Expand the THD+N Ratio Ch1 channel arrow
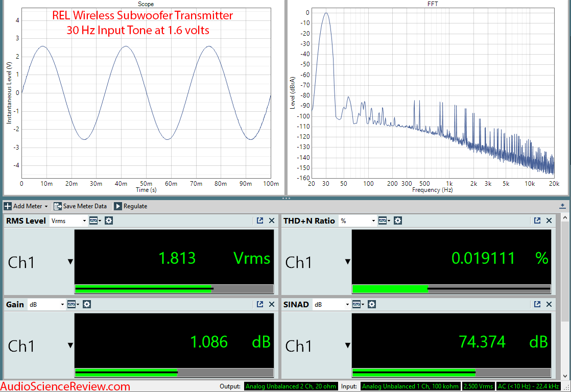 (x=348, y=262)
